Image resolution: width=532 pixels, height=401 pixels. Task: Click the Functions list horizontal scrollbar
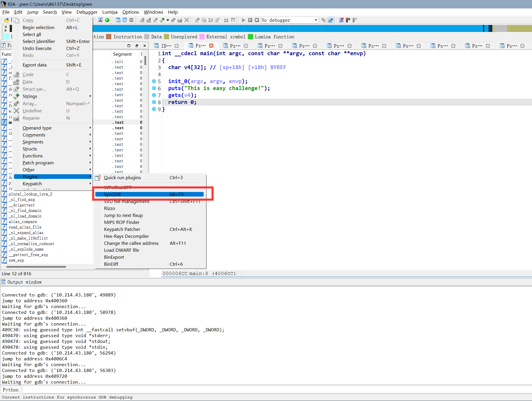tap(36, 267)
